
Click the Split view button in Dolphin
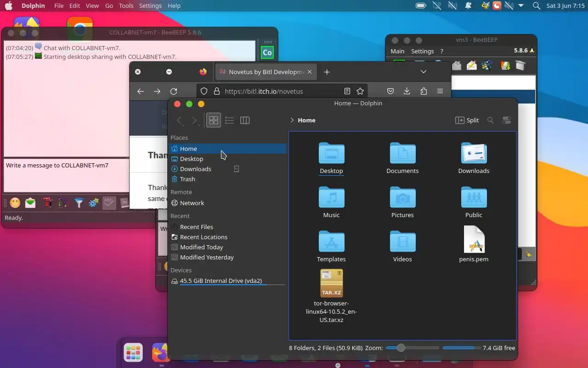(x=467, y=120)
